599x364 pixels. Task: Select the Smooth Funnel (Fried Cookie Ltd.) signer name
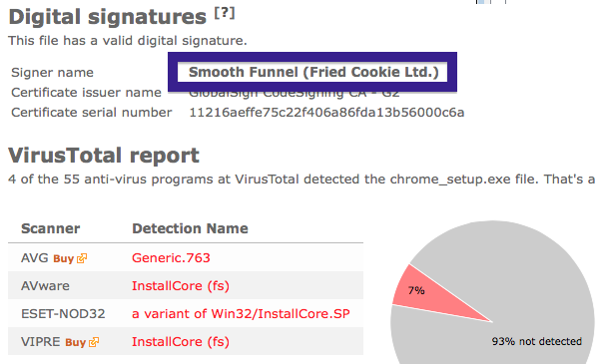click(x=313, y=72)
